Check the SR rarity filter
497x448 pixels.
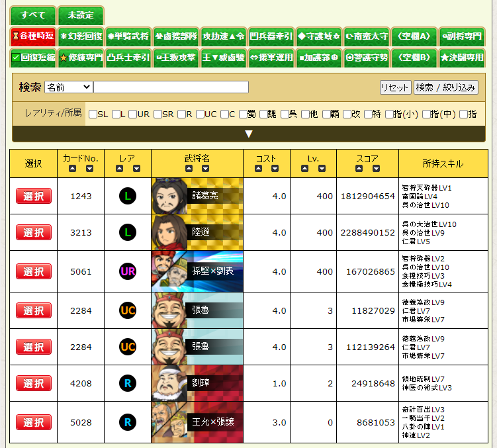coord(158,114)
